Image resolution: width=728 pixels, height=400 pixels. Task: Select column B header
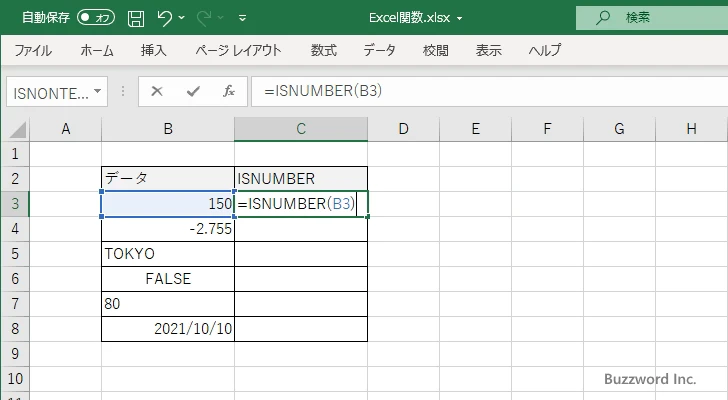click(x=168, y=129)
